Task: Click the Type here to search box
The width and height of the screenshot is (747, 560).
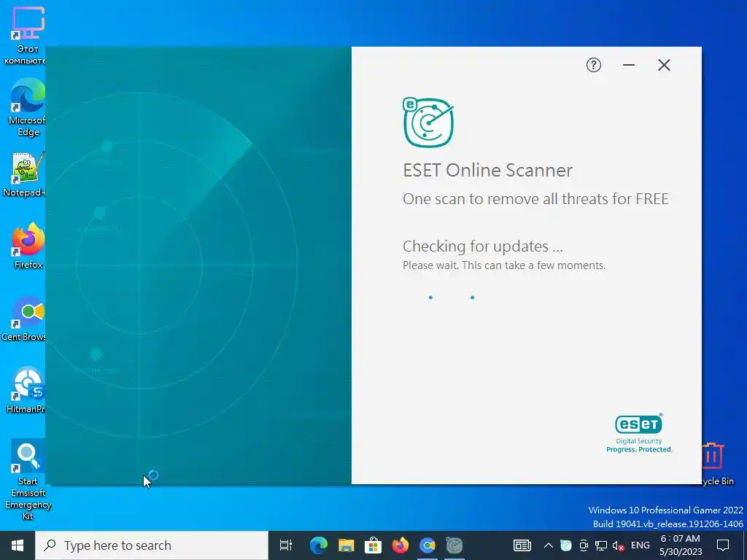Action: (152, 545)
